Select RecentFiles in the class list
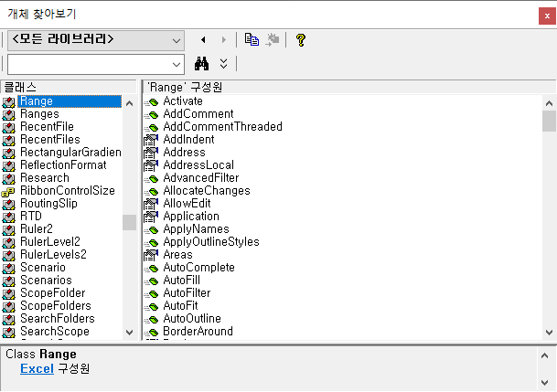 [50, 140]
